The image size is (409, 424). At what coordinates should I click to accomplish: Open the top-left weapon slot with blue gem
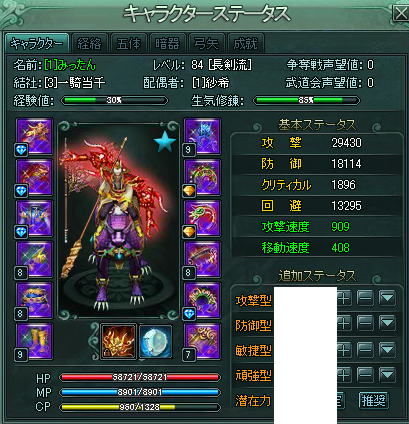34,136
